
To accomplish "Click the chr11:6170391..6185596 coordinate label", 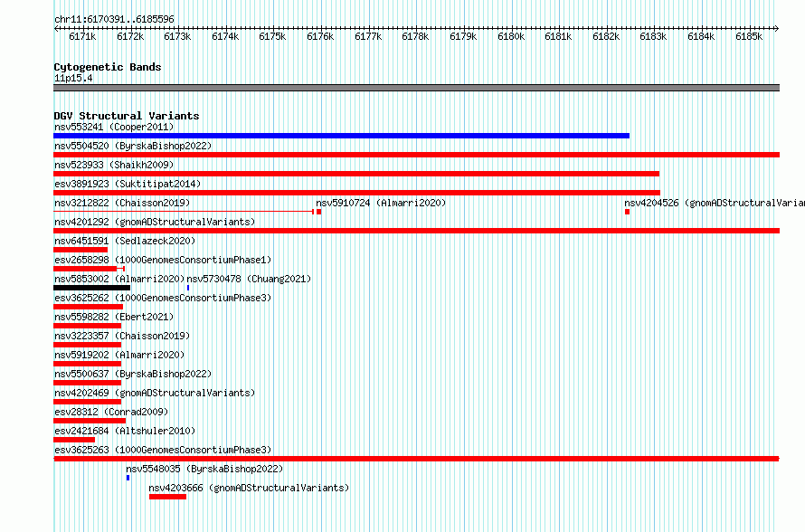I will pos(114,20).
